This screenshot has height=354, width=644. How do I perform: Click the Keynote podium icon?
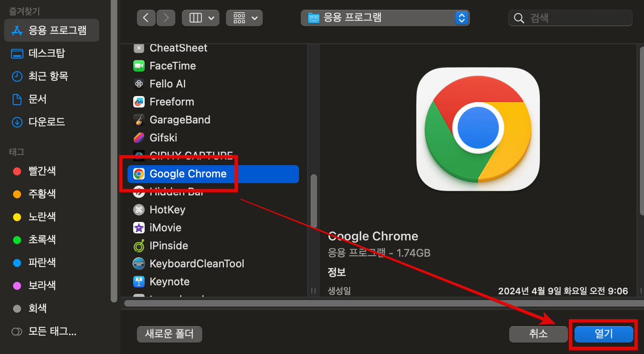pyautogui.click(x=139, y=282)
